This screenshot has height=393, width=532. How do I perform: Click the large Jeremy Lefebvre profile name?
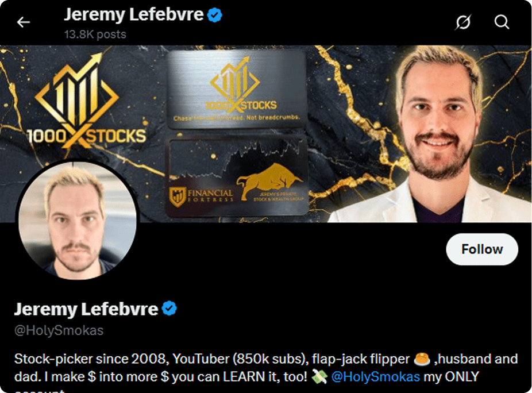click(x=86, y=309)
